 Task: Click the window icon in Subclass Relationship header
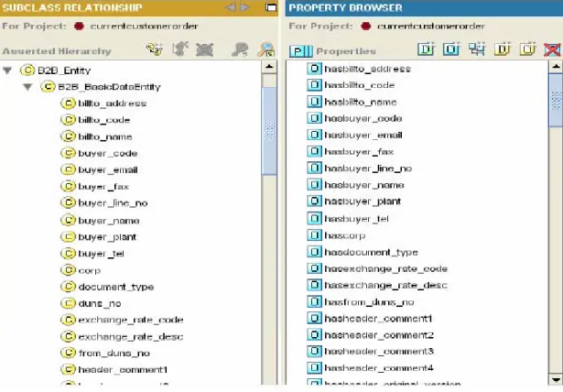(x=271, y=7)
